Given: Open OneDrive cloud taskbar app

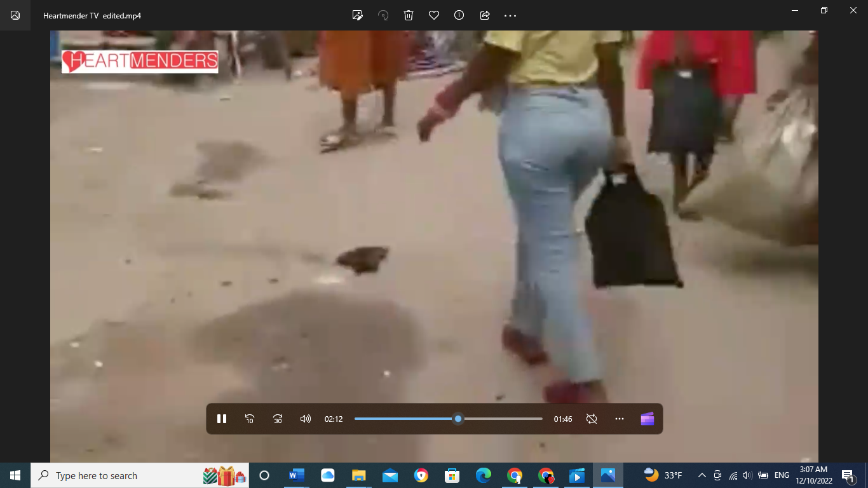Looking at the screenshot, I should tap(327, 475).
